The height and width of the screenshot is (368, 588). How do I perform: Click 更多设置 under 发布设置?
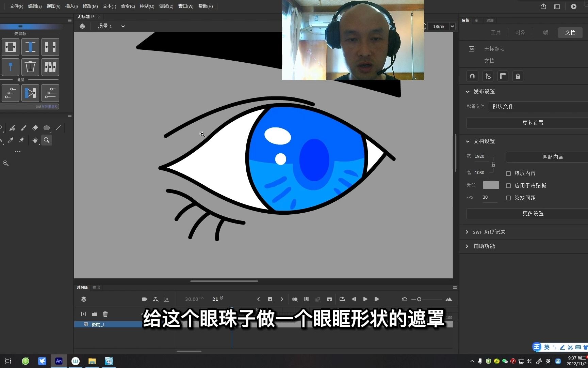(x=527, y=123)
